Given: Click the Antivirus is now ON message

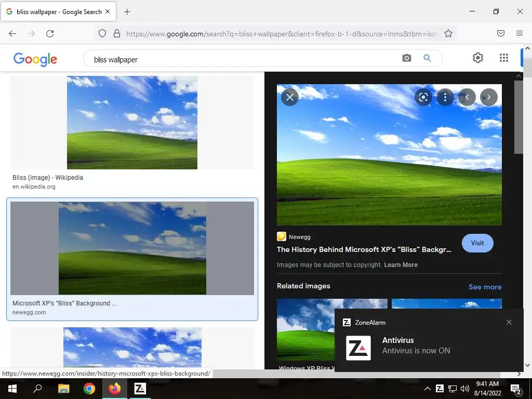Looking at the screenshot, I should (x=416, y=351).
